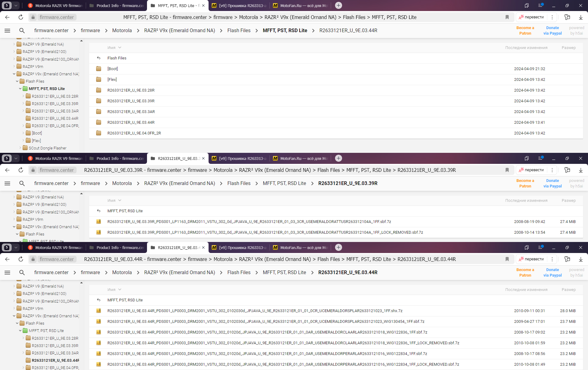Sort by the Последние изменения column in the MFFT, PST, RSD Lite window

(526, 47)
